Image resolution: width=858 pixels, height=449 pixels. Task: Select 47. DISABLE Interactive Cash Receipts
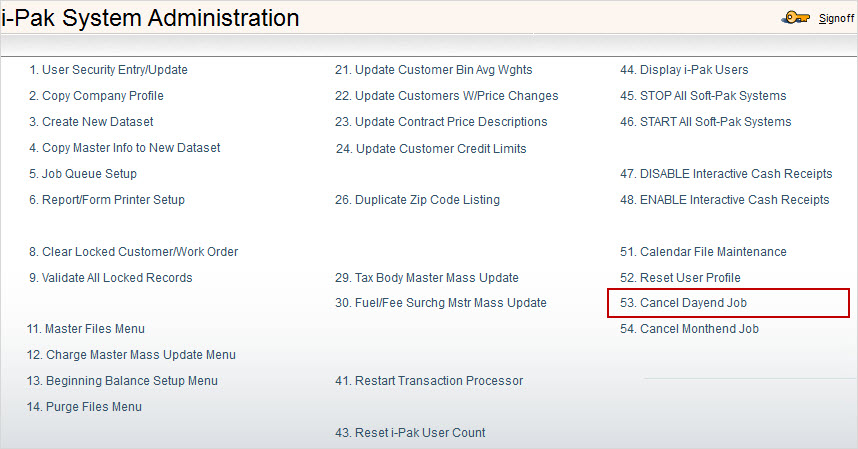(726, 174)
